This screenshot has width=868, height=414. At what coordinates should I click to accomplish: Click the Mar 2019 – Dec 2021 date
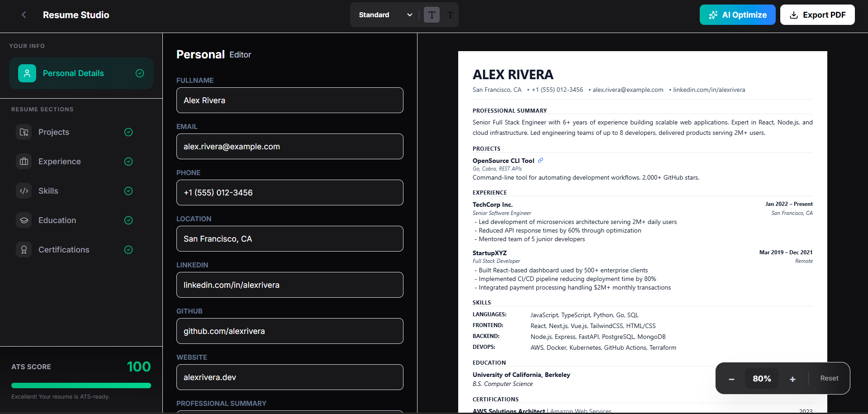[x=786, y=252]
